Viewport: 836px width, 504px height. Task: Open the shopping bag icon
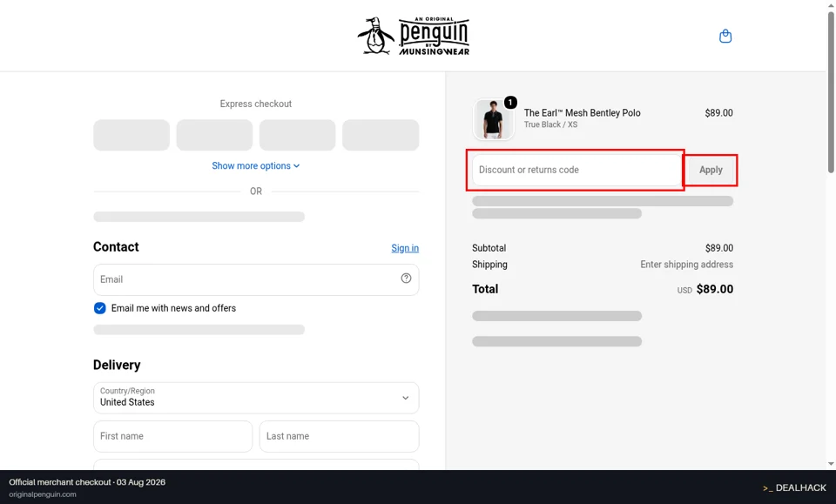click(725, 37)
